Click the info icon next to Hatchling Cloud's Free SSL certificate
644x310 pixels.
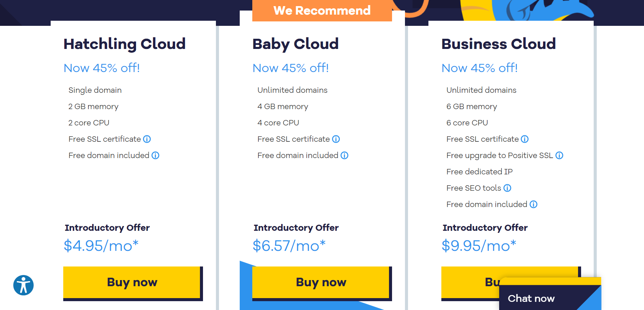coord(147,139)
